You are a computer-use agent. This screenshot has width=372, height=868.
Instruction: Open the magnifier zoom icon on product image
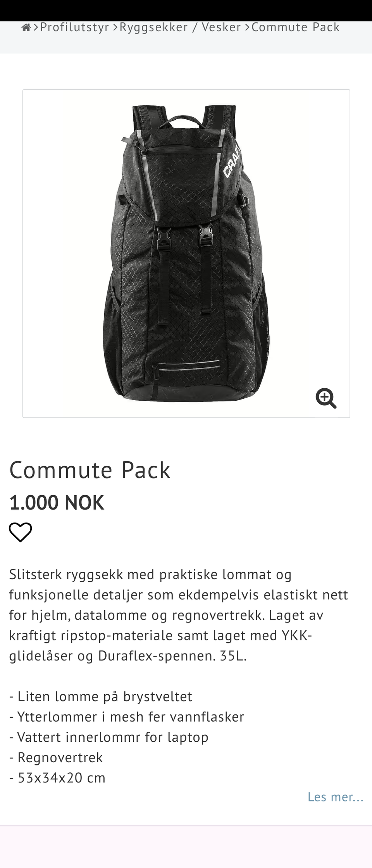click(326, 398)
